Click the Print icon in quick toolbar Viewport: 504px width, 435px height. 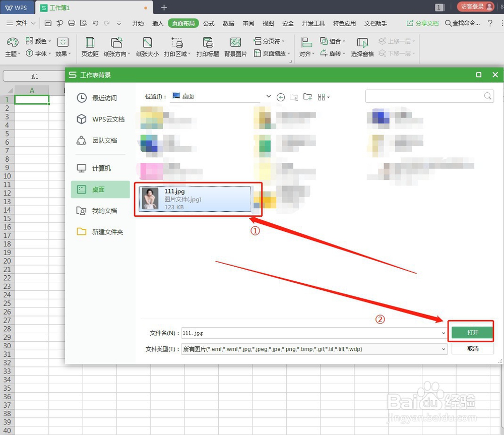(72, 23)
